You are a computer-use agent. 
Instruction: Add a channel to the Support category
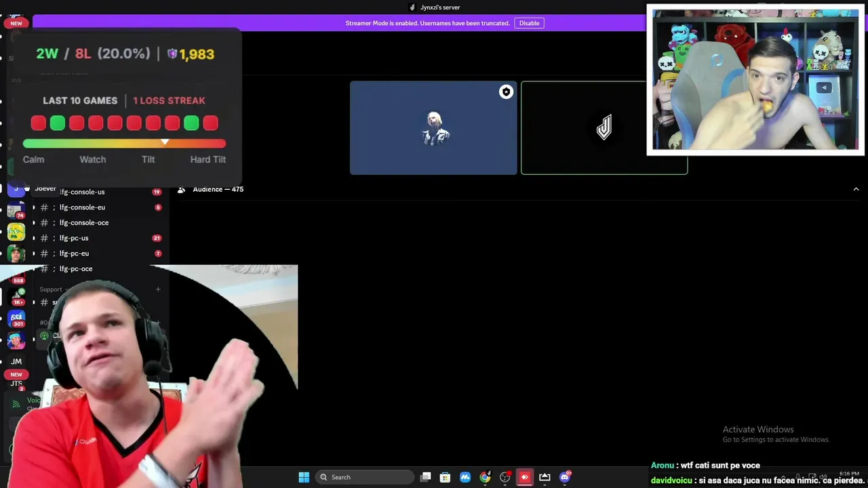[158, 289]
